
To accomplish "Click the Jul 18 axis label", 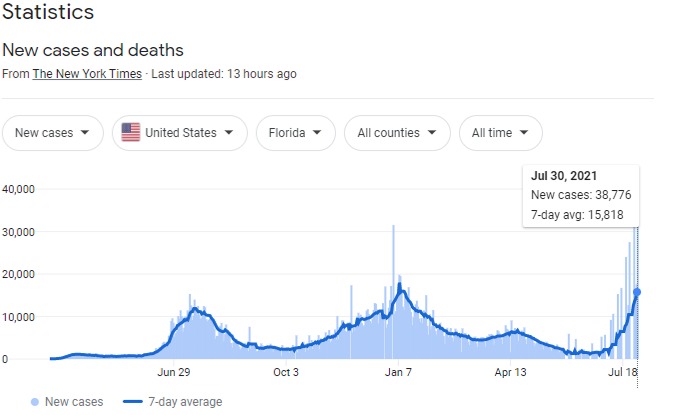I will click(623, 373).
